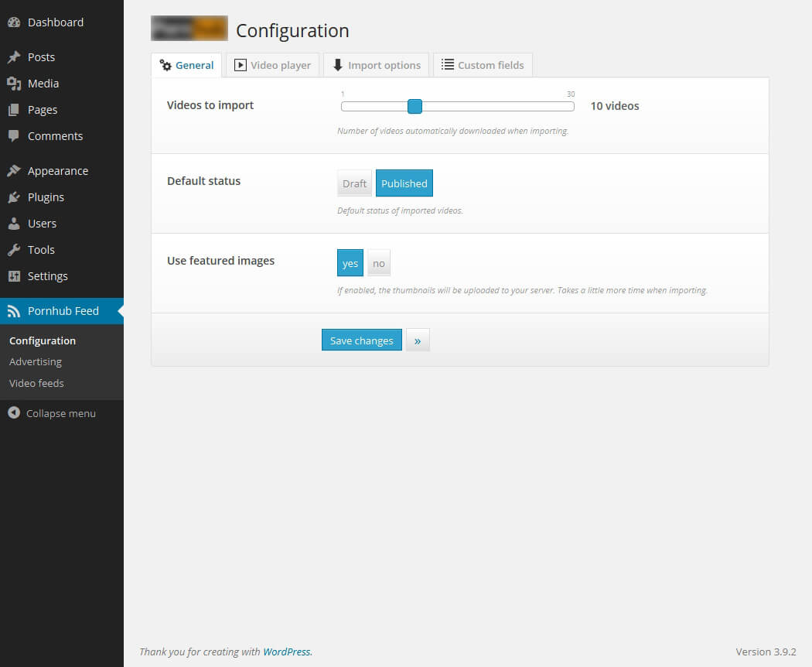The width and height of the screenshot is (812, 667).
Task: Disable featured images with no
Action: (379, 263)
